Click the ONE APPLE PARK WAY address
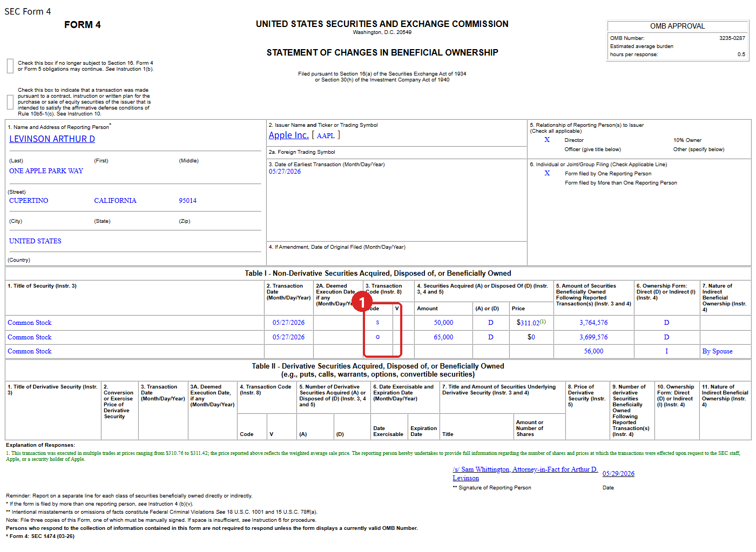The image size is (756, 552). (46, 171)
